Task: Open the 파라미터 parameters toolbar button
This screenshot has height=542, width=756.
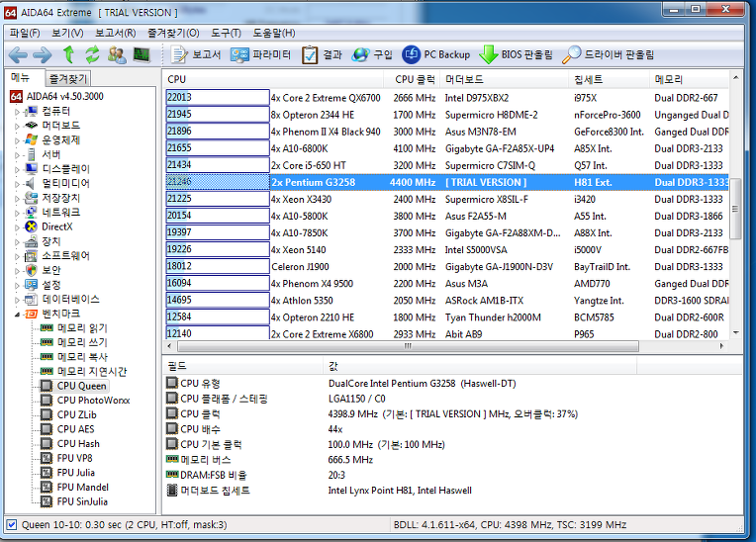Action: 260,55
